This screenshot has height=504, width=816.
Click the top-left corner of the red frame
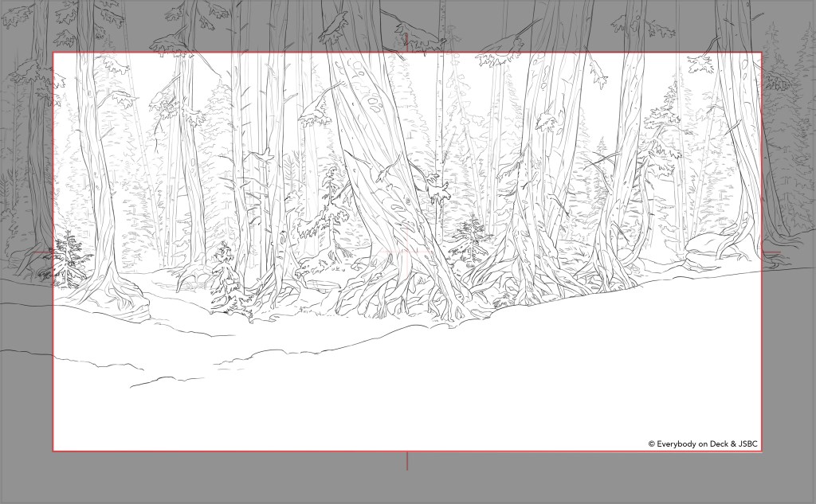pos(53,53)
